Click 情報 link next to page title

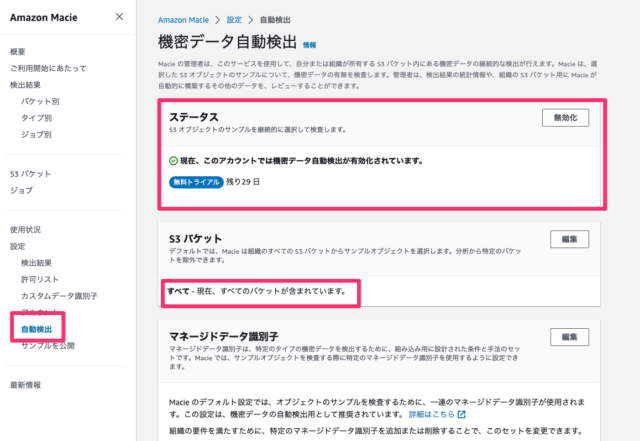(x=309, y=45)
